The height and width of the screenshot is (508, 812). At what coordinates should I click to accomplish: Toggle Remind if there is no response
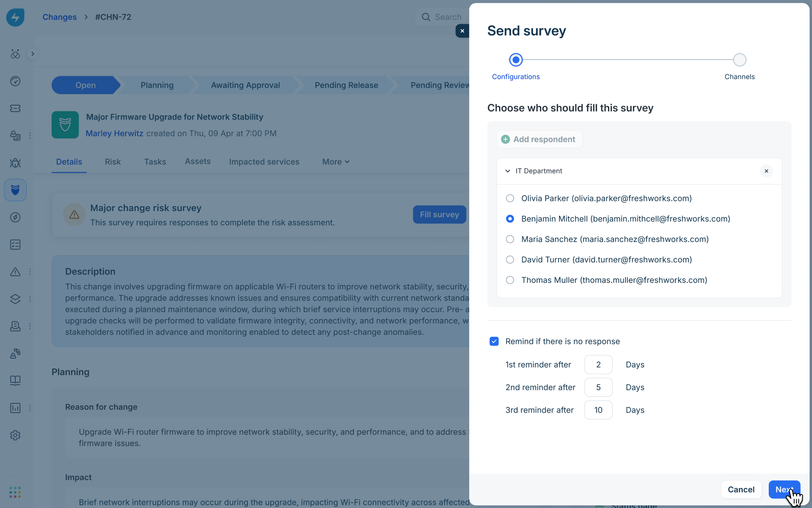click(494, 341)
